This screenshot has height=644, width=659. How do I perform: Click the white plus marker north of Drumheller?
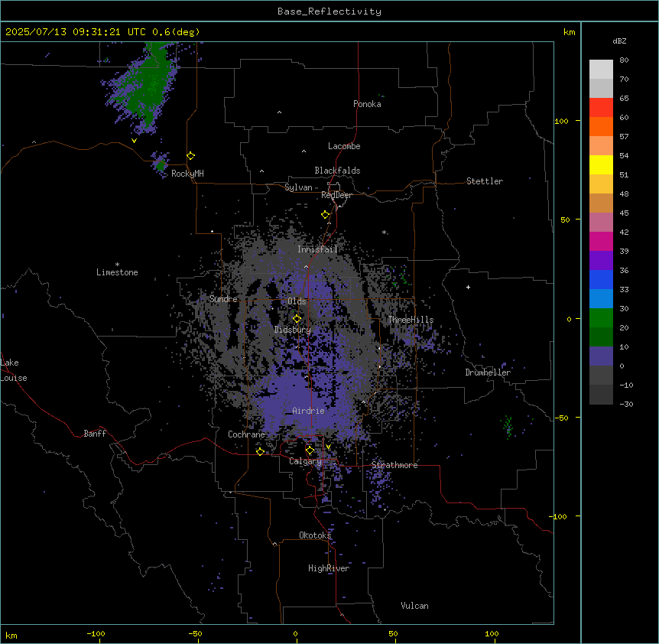(x=468, y=287)
